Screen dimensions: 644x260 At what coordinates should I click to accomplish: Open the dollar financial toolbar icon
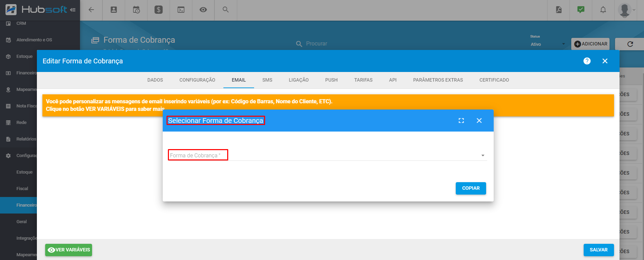pyautogui.click(x=159, y=10)
